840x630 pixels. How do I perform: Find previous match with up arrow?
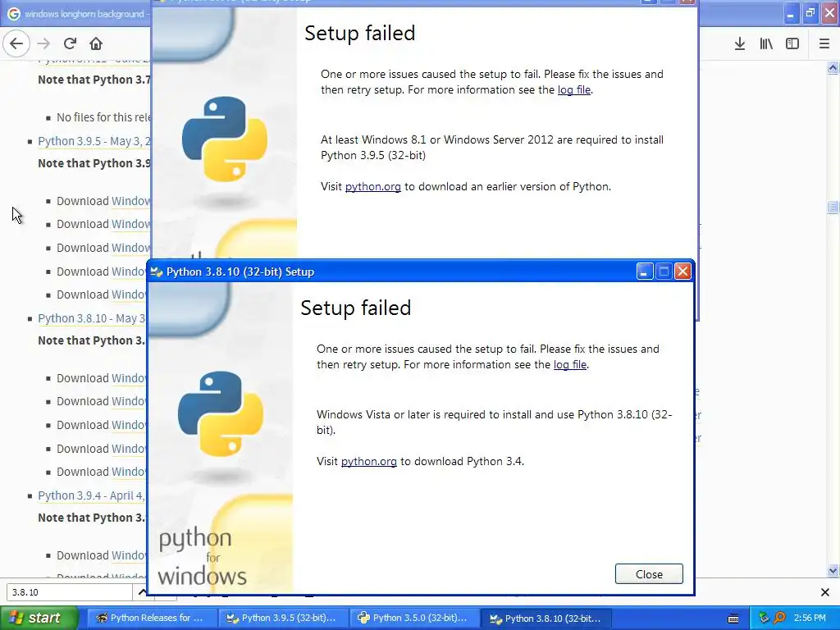tap(142, 592)
